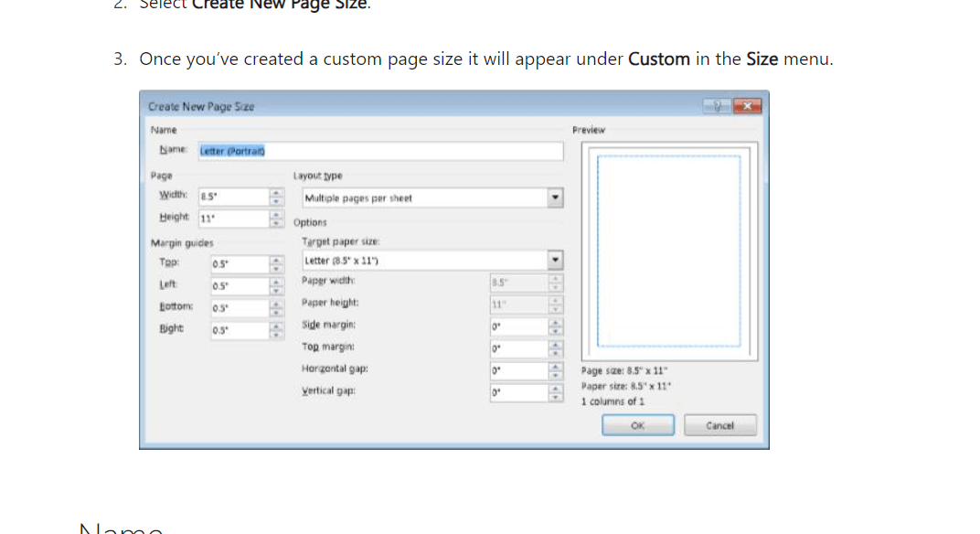Click the bold word 'Size' in step 3

click(762, 59)
